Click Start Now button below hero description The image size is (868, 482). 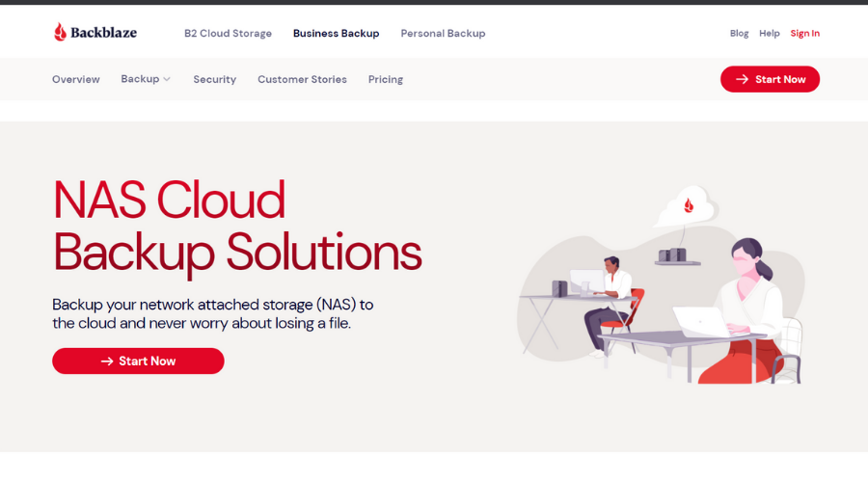point(138,361)
